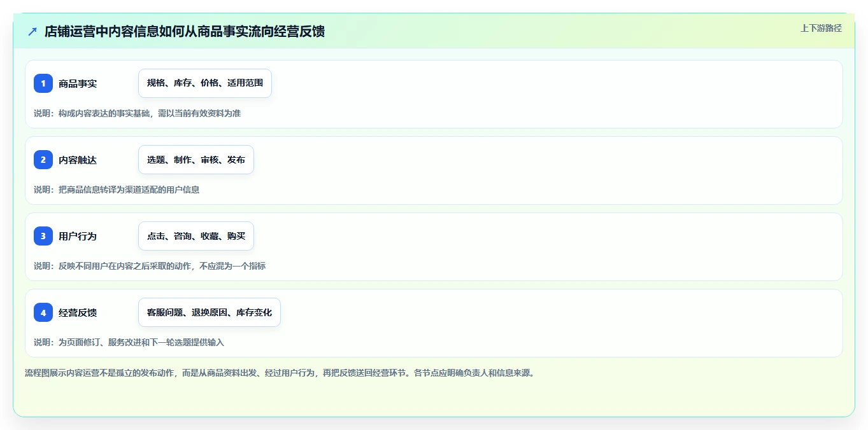Viewport: 868px width, 430px height.
Task: Click the heading 店铺运营中内容信息如何从商品事实流向经营反馈
Action: coord(185,32)
